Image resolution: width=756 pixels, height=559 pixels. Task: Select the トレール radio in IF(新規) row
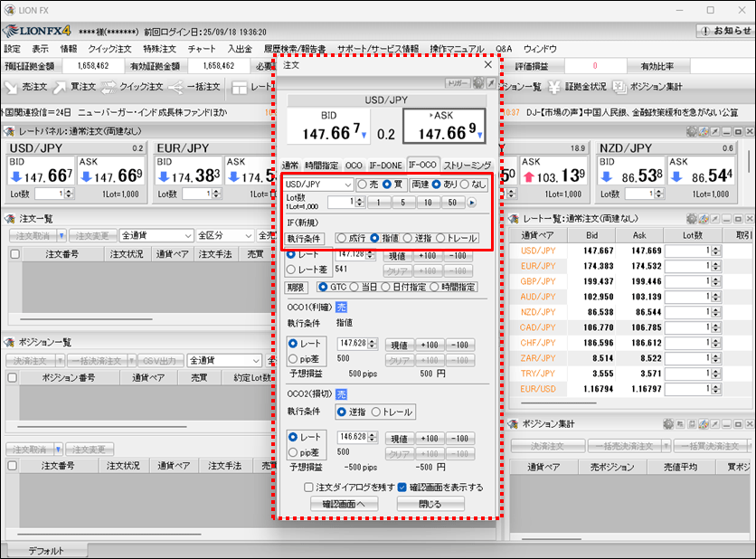(440, 238)
